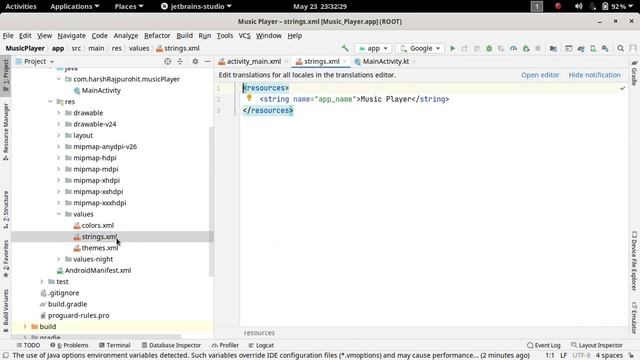This screenshot has width=640, height=360.
Task: Open Favorites side tab
Action: pos(6,258)
